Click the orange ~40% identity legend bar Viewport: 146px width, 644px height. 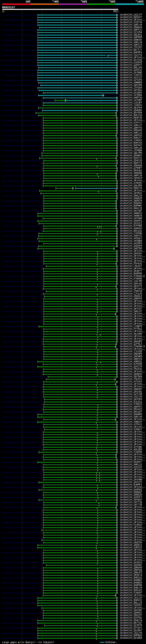45,4
